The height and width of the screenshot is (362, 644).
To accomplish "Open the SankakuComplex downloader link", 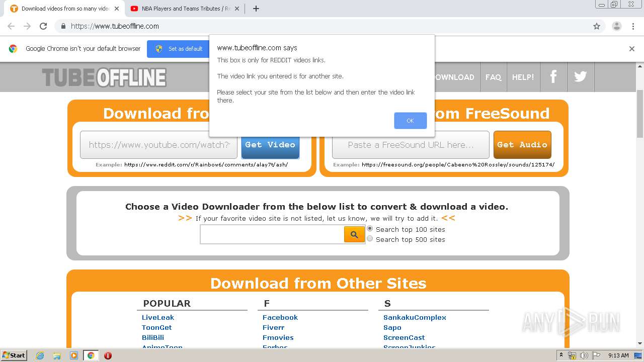I will pyautogui.click(x=415, y=317).
